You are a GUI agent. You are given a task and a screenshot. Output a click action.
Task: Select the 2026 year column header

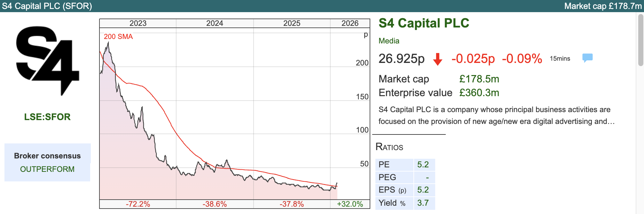350,23
